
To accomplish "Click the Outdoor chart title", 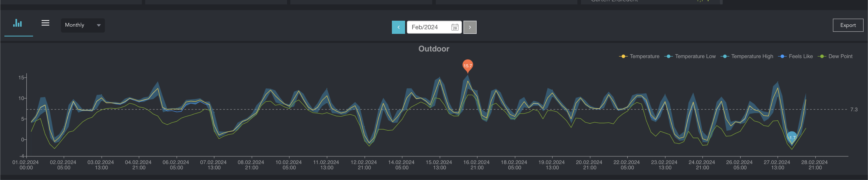I will click(x=434, y=49).
